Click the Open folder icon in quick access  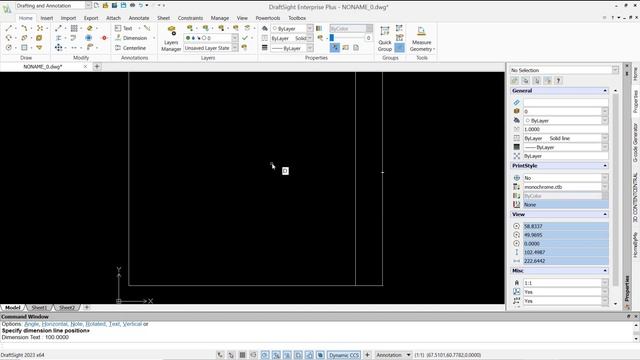click(105, 5)
